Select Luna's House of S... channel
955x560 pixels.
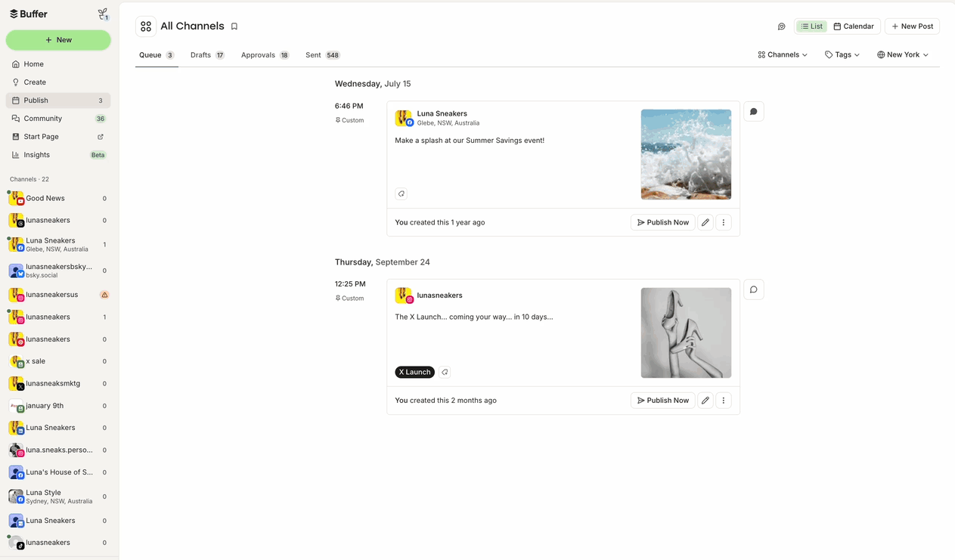pos(58,472)
